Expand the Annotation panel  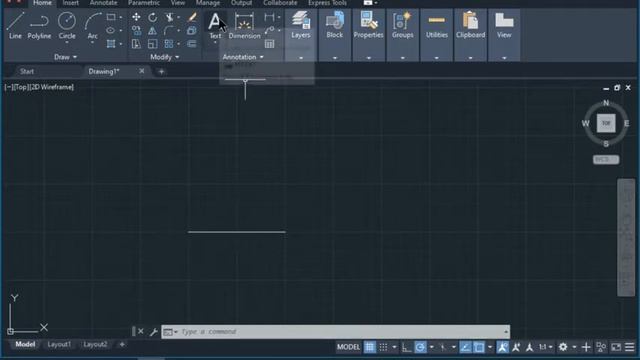pos(243,57)
